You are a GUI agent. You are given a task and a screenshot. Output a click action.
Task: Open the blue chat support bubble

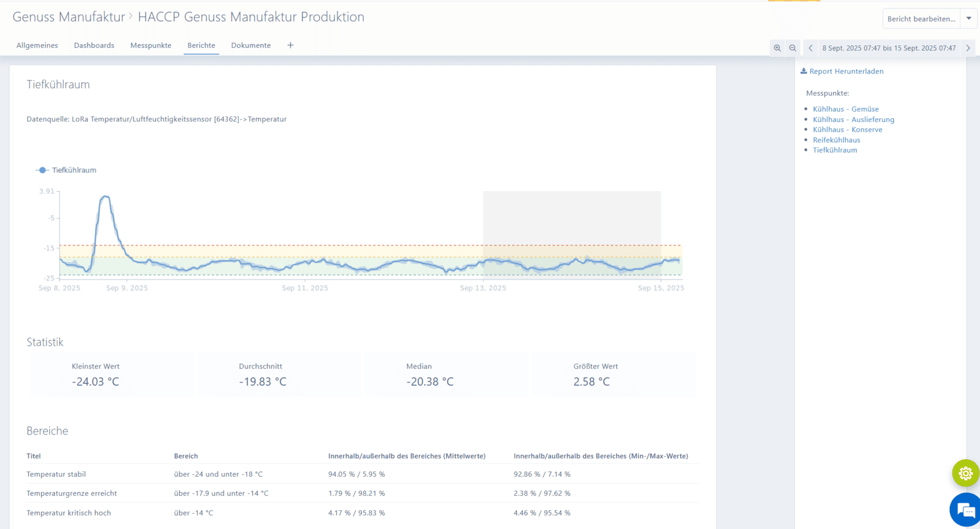click(965, 510)
